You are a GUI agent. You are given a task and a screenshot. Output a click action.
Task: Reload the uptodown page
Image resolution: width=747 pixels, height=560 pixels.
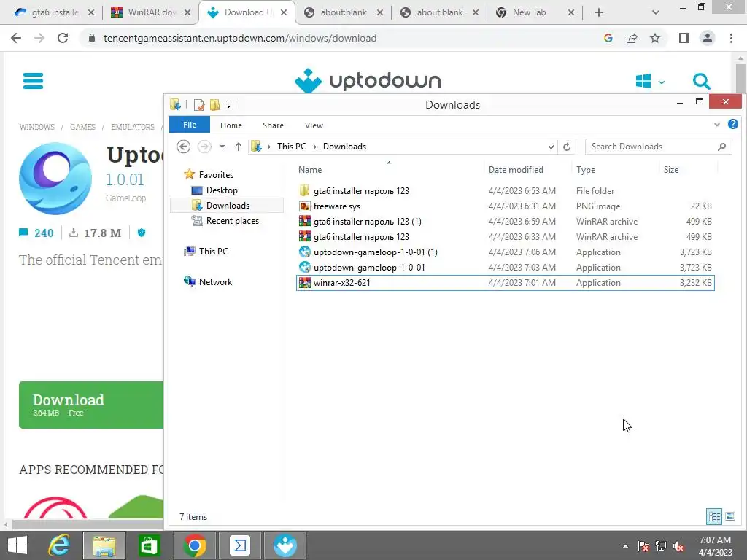(x=63, y=38)
